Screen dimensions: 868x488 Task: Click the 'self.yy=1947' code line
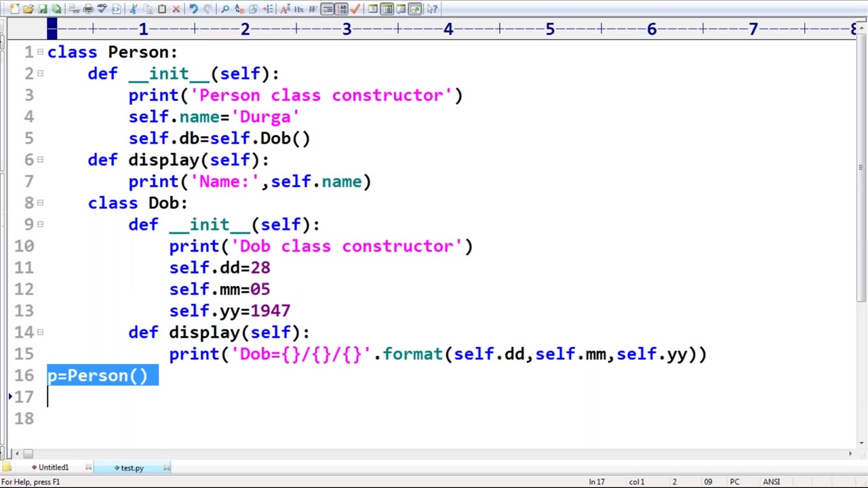(230, 310)
